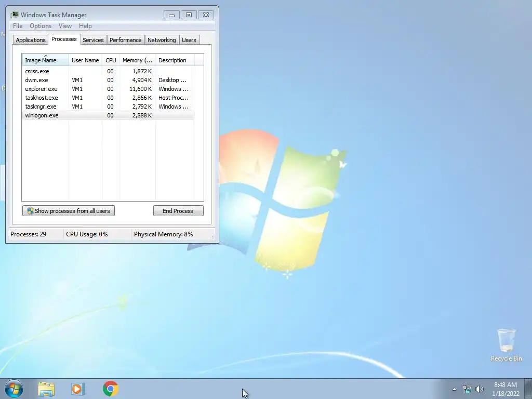The image size is (532, 399).
Task: Click Show processes from all users
Action: coord(69,211)
